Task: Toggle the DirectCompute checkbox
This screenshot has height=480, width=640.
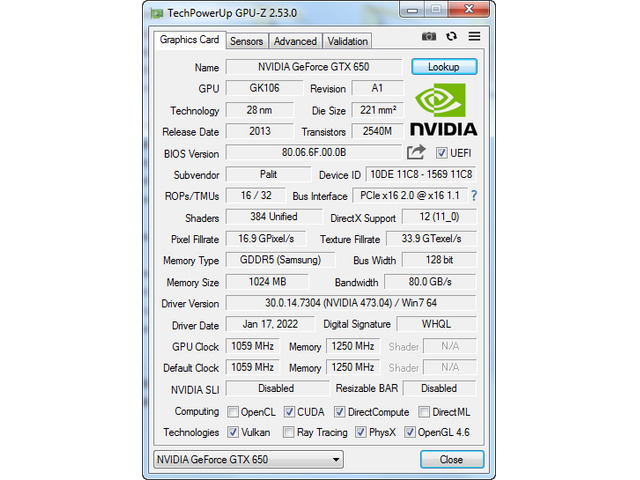Action: click(x=339, y=412)
